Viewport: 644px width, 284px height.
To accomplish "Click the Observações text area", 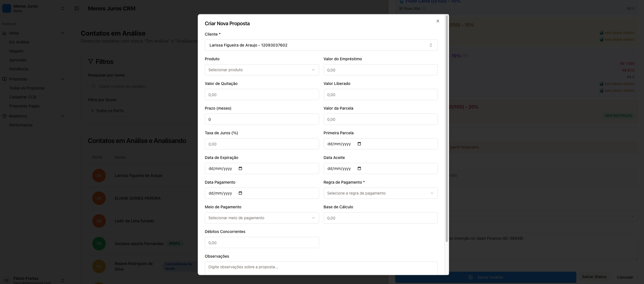I will pyautogui.click(x=321, y=268).
